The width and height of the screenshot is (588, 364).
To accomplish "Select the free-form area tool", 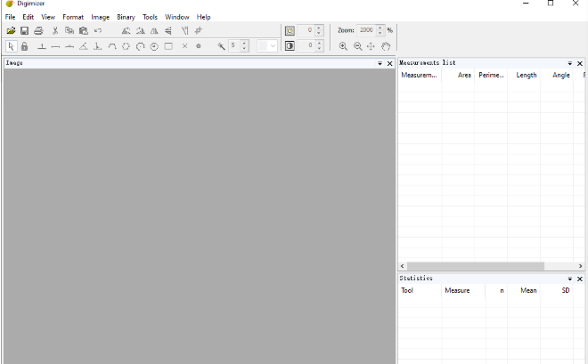I will tap(140, 46).
